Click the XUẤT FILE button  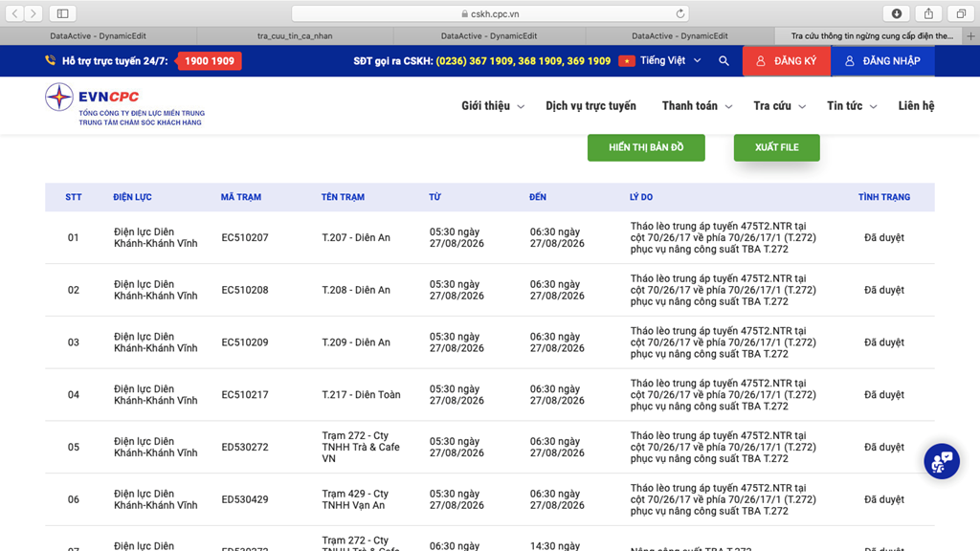[x=777, y=147]
